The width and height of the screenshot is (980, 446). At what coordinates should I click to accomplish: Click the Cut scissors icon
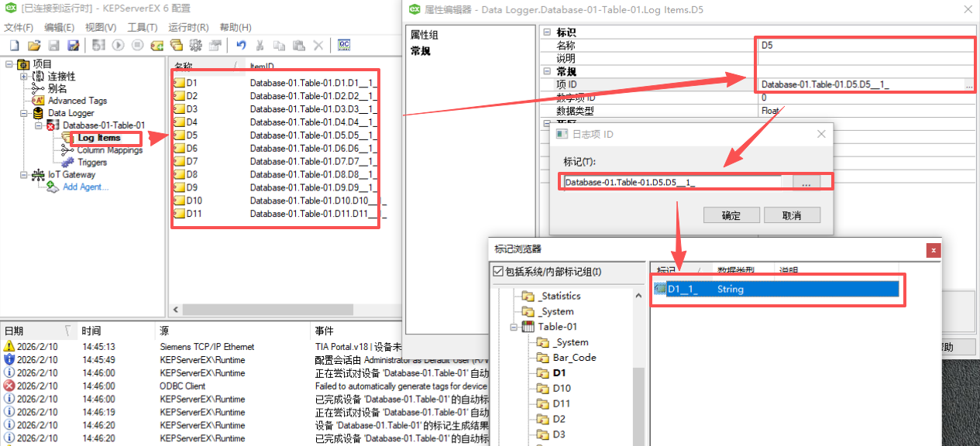260,46
